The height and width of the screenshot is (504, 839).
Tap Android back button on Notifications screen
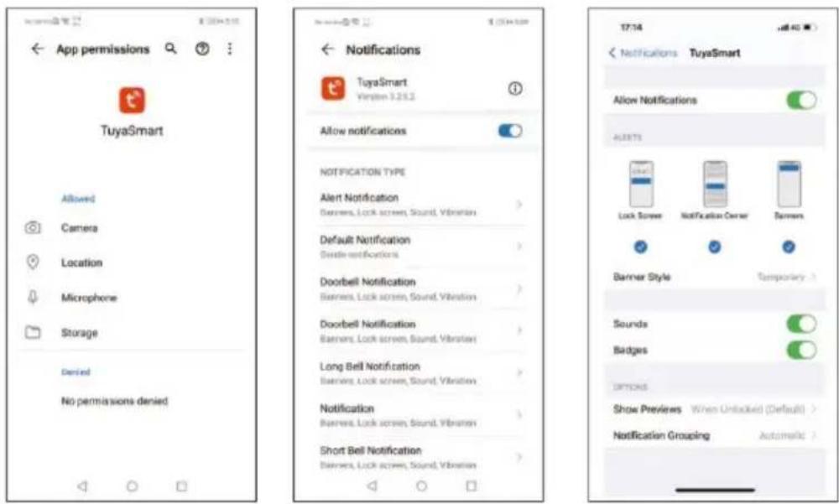click(372, 486)
